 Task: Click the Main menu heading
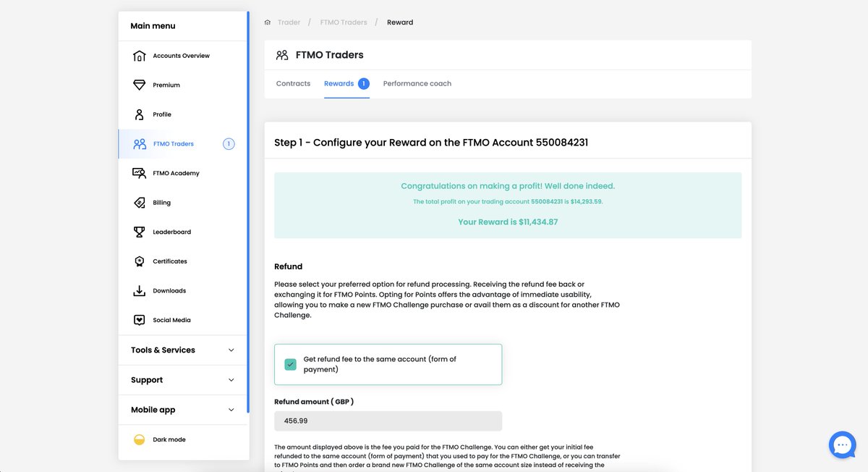[x=153, y=26]
